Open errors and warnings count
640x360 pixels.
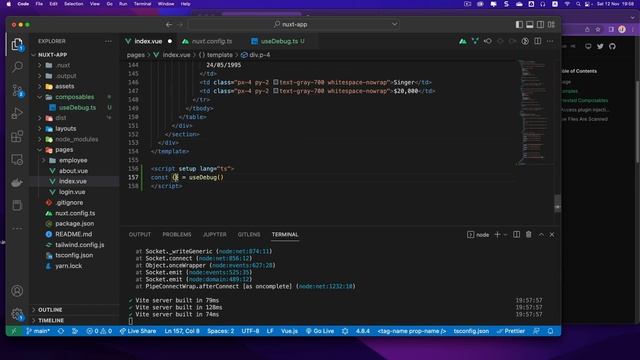(x=99, y=331)
